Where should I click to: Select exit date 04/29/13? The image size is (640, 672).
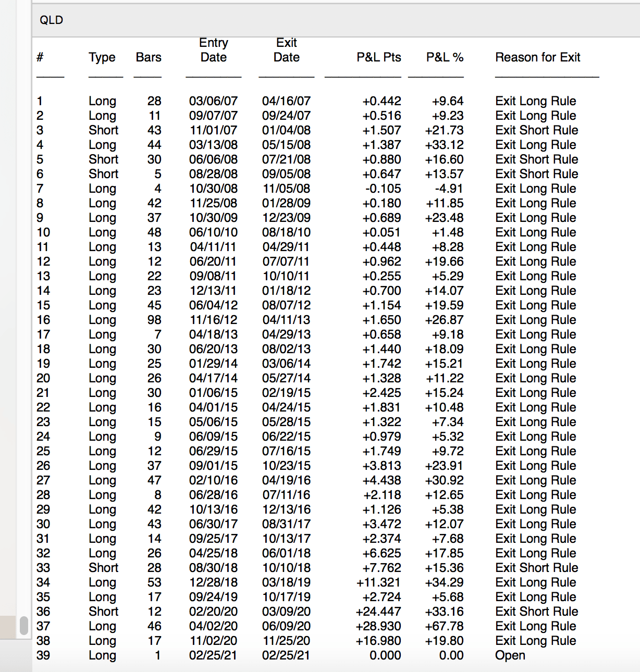[286, 334]
